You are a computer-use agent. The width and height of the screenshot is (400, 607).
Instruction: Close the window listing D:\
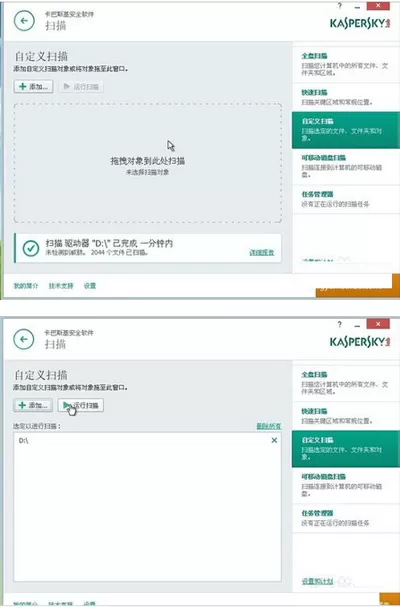click(378, 324)
